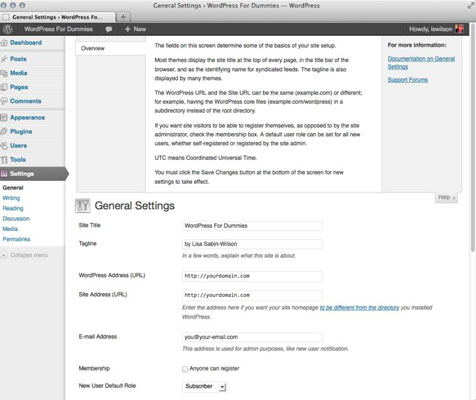Select General Settings browser tab
Screen dimensions: 476x400
58,17
